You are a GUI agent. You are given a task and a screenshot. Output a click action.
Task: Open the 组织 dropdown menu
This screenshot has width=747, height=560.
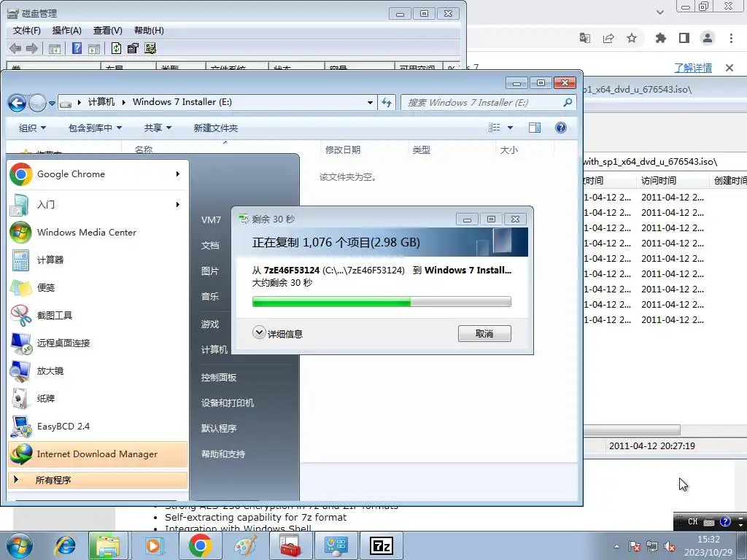click(x=32, y=128)
